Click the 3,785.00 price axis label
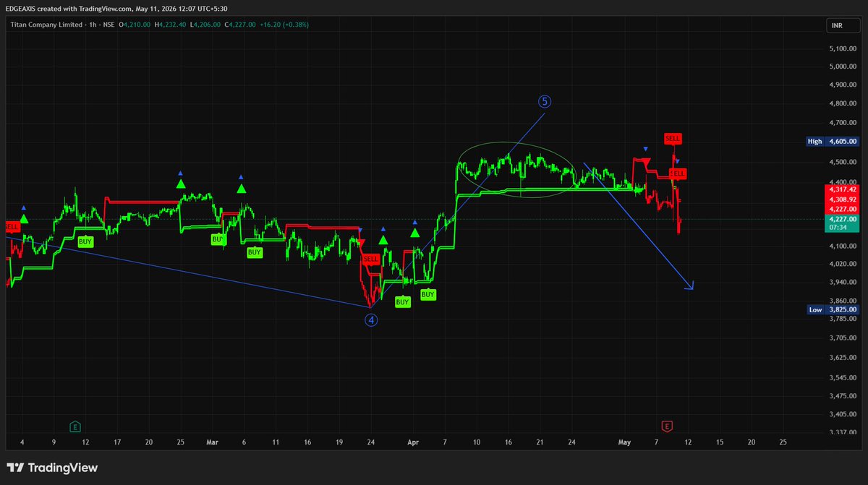868x485 pixels. pos(843,319)
